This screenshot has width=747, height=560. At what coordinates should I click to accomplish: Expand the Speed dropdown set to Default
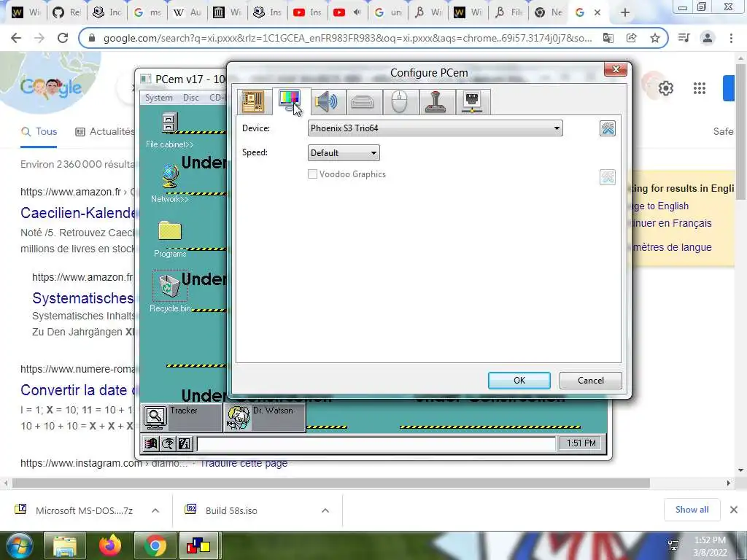pyautogui.click(x=344, y=153)
